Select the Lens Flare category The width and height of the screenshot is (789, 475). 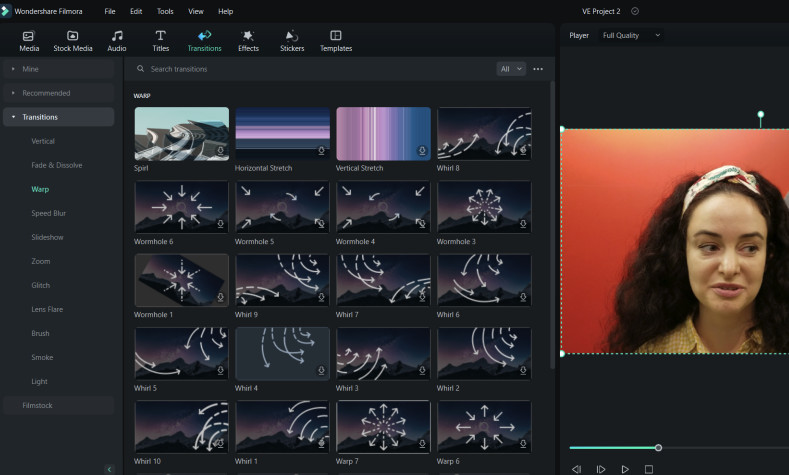[47, 309]
